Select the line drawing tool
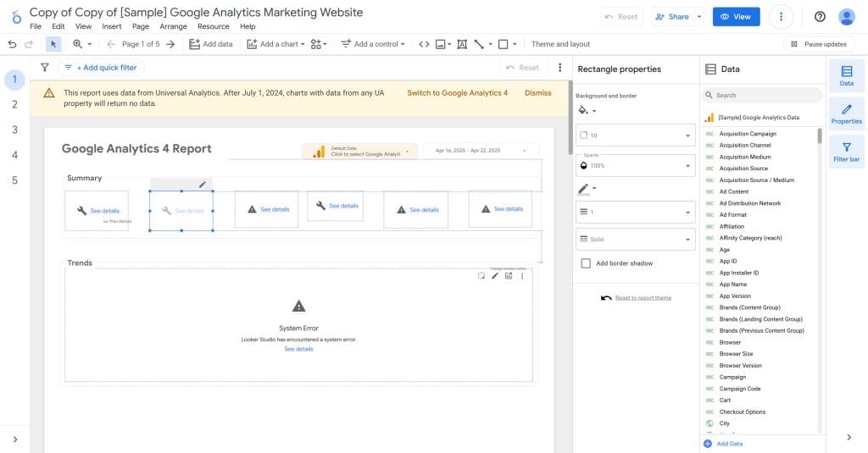The height and width of the screenshot is (453, 868). 480,44
